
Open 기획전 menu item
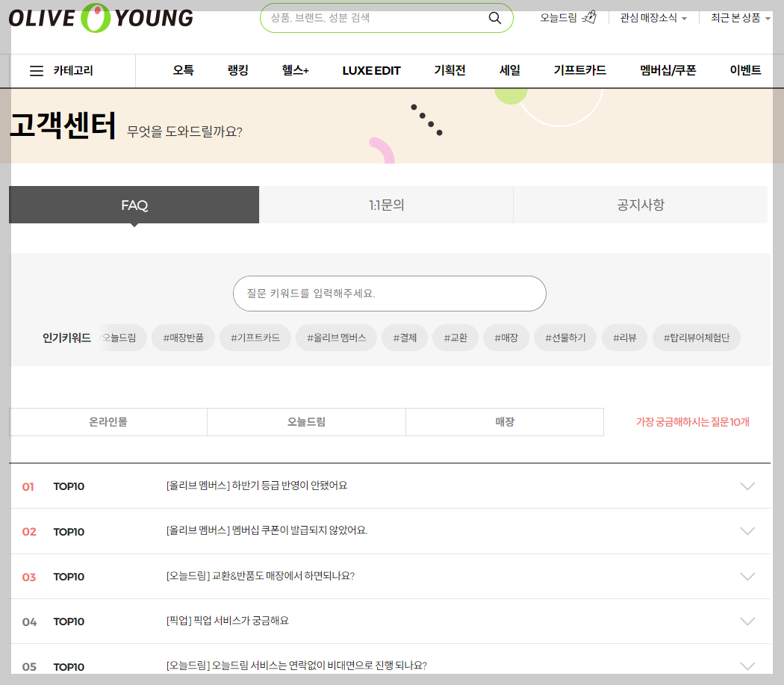click(449, 70)
